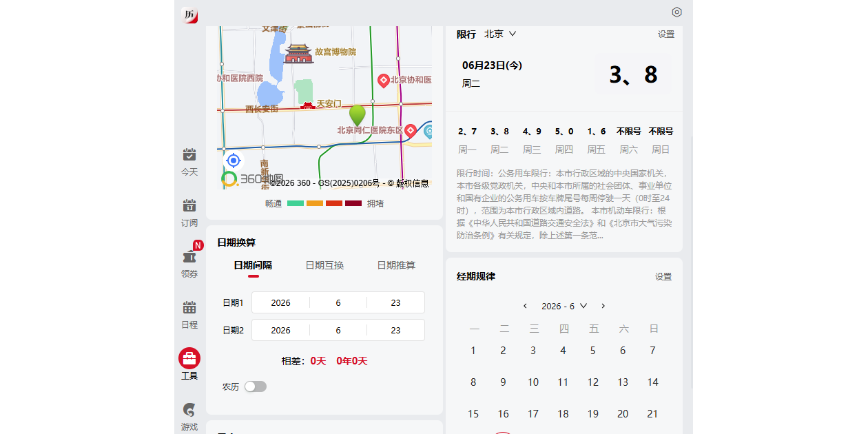
Task: Click the 北京同仁医院东区 hospital marker
Action: [410, 130]
